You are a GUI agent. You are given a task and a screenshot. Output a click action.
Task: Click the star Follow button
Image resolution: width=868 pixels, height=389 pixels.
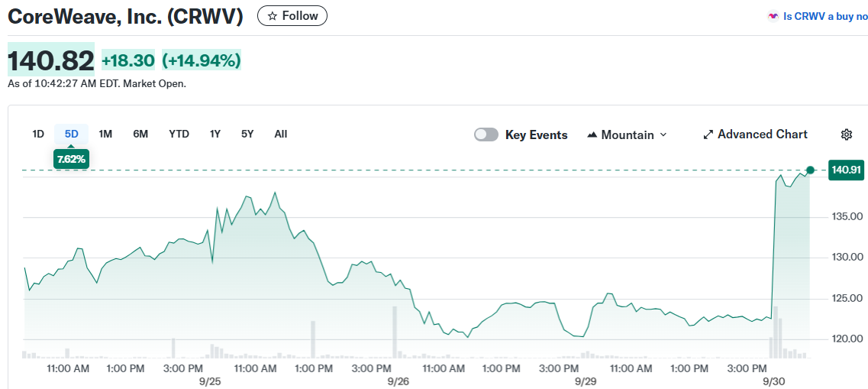292,16
